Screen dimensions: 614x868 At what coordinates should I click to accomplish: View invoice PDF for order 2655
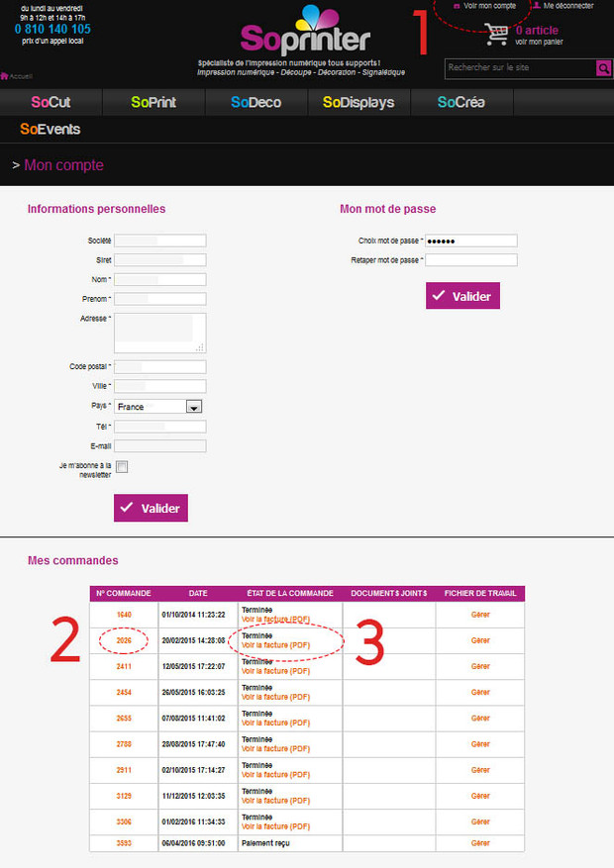coord(275,723)
